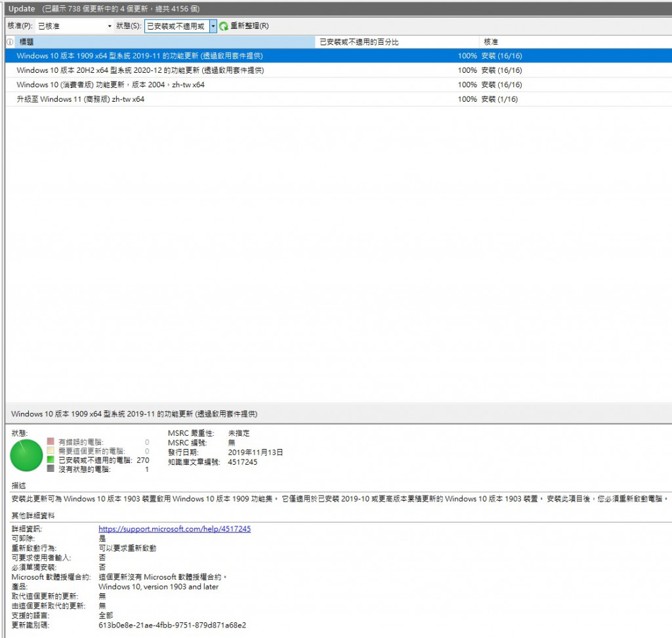This screenshot has height=638, width=672.
Task: Sort by the 核准 column header
Action: coord(575,42)
